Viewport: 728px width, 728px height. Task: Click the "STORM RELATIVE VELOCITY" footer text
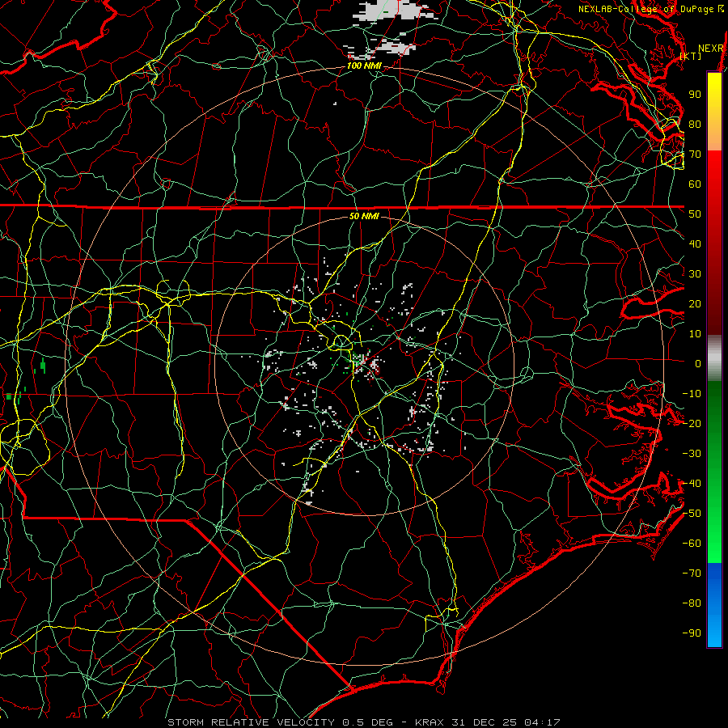click(x=251, y=722)
